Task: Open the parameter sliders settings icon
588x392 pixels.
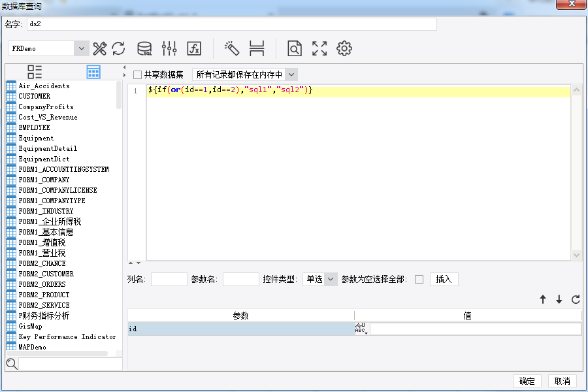Action: click(169, 48)
